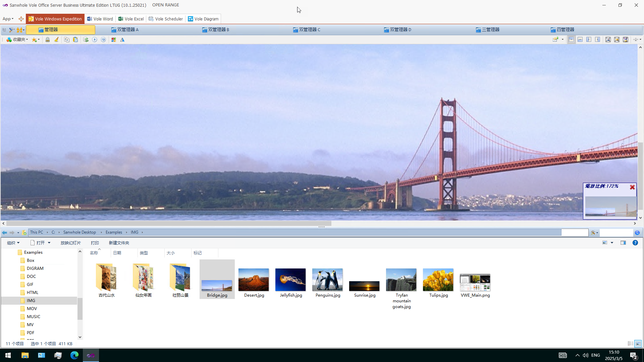The image size is (644, 362).
Task: Switch to Vole Excel tab
Action: (x=131, y=19)
